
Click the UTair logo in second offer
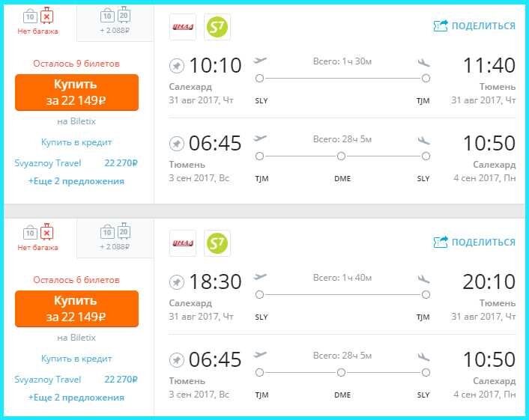point(183,243)
